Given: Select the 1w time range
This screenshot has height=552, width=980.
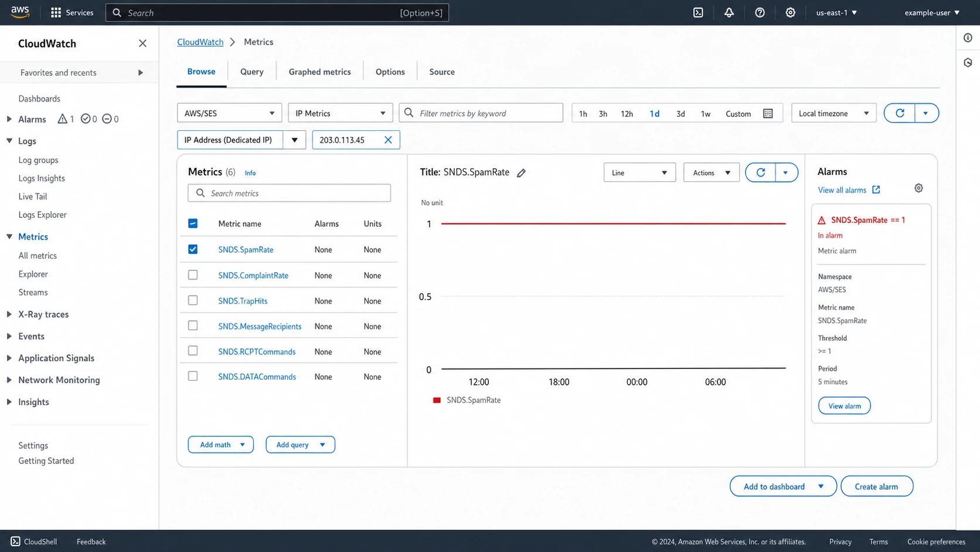Looking at the screenshot, I should pyautogui.click(x=706, y=114).
